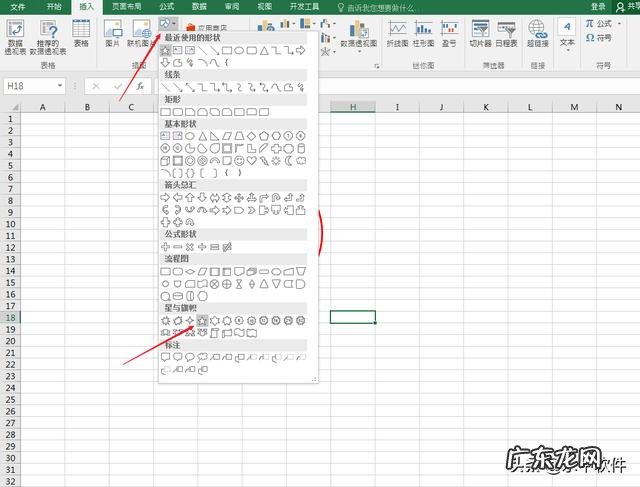Image resolution: width=640 pixels, height=487 pixels.
Task: Insert a Hyperlink
Action: 537,33
